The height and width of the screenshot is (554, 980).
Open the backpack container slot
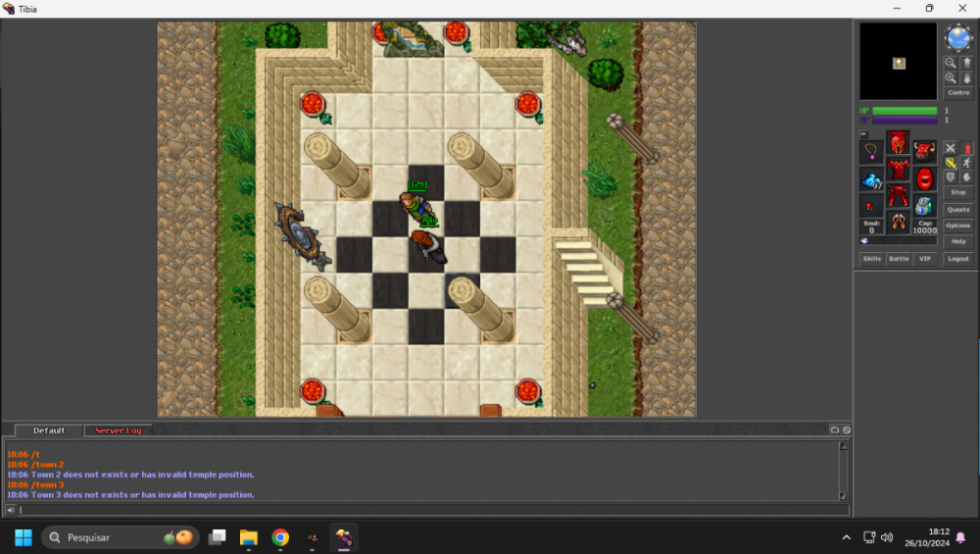924,151
